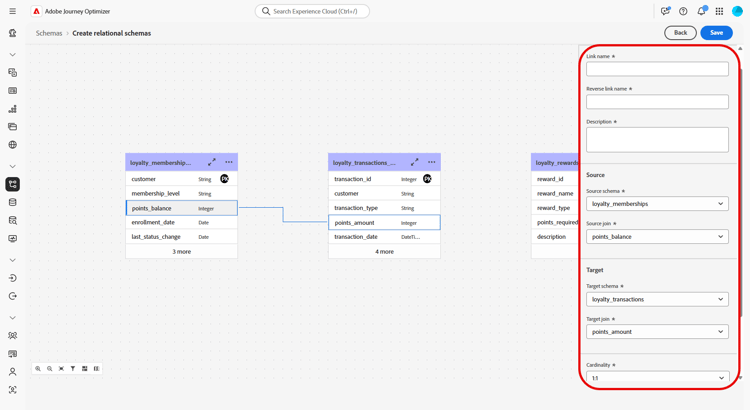Focus the Link name input field

pyautogui.click(x=657, y=69)
